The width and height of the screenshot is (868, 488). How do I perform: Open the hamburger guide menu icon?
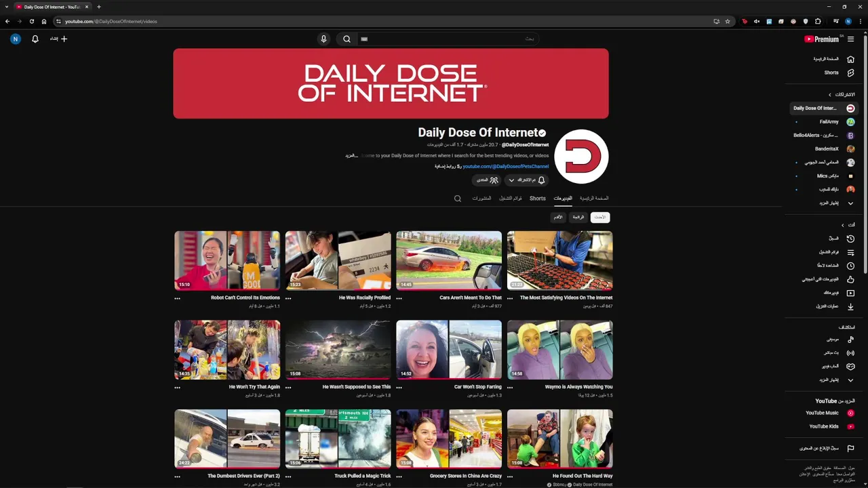point(850,39)
